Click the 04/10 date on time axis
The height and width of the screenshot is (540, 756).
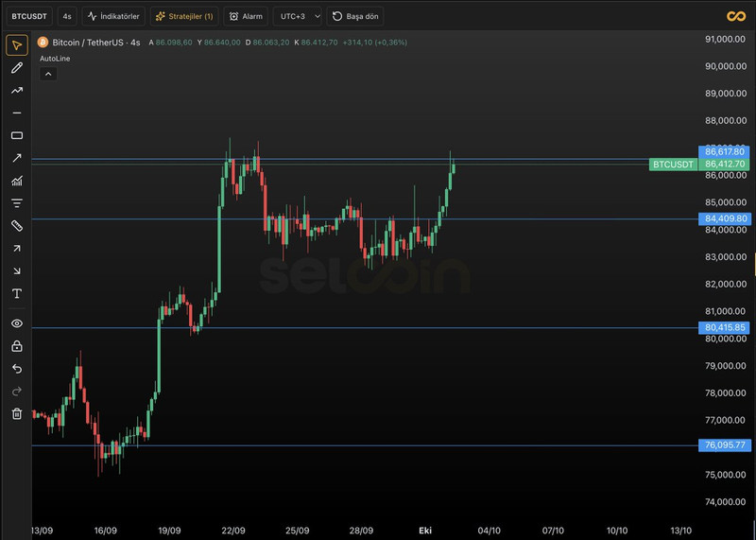tap(489, 531)
